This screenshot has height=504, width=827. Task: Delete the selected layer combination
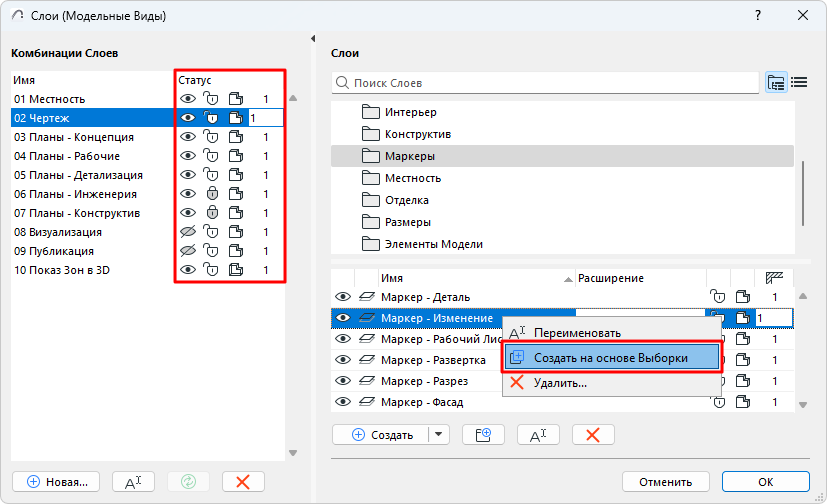[242, 481]
